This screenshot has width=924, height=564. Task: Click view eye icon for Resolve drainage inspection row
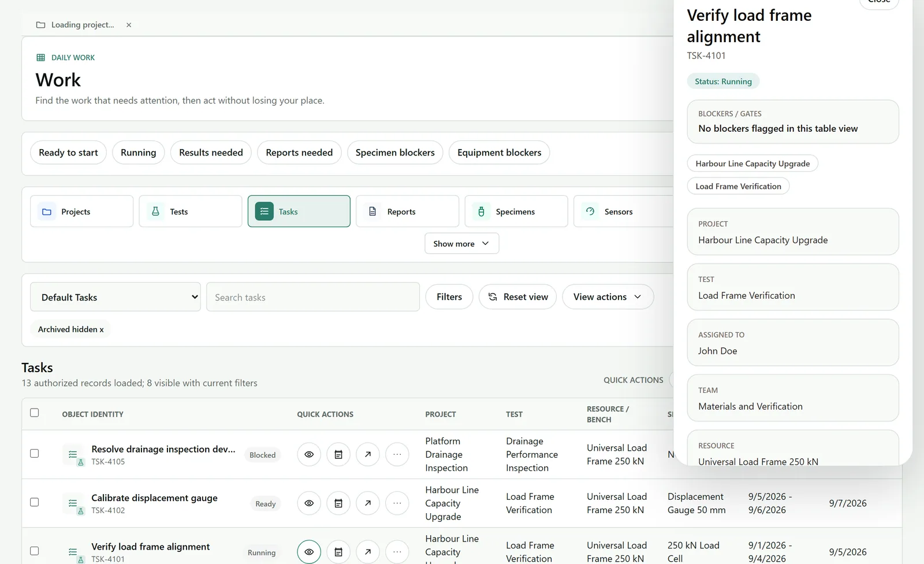pos(309,454)
